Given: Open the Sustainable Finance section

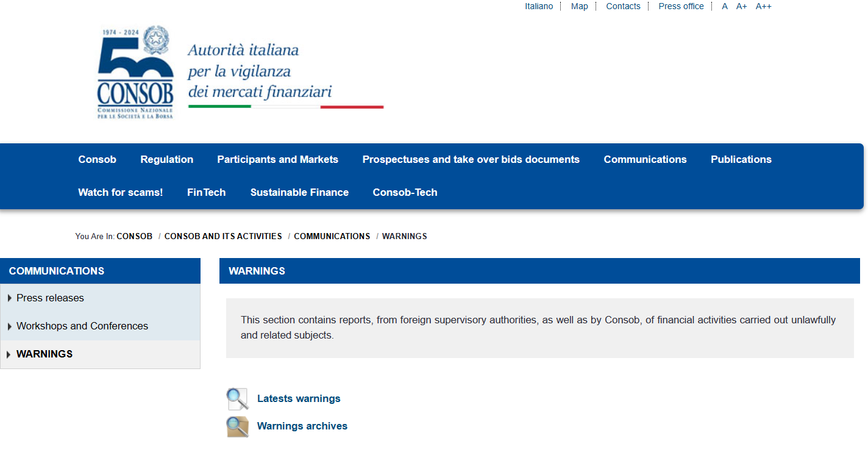Looking at the screenshot, I should click(299, 192).
